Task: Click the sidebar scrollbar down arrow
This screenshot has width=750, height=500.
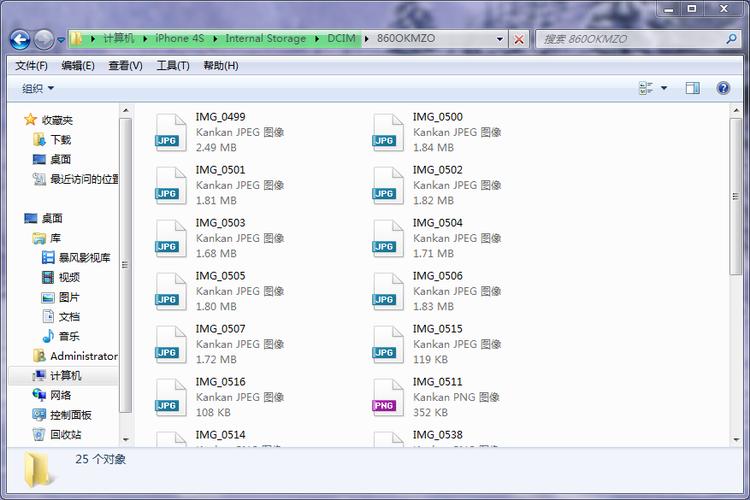Action: (126, 440)
